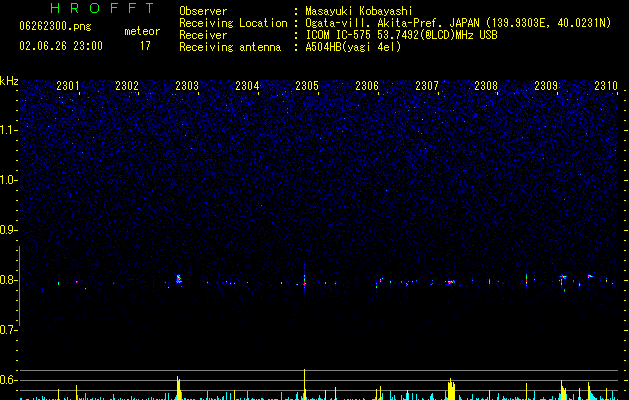Click the 0.7 frequency axis label

pos(8,330)
